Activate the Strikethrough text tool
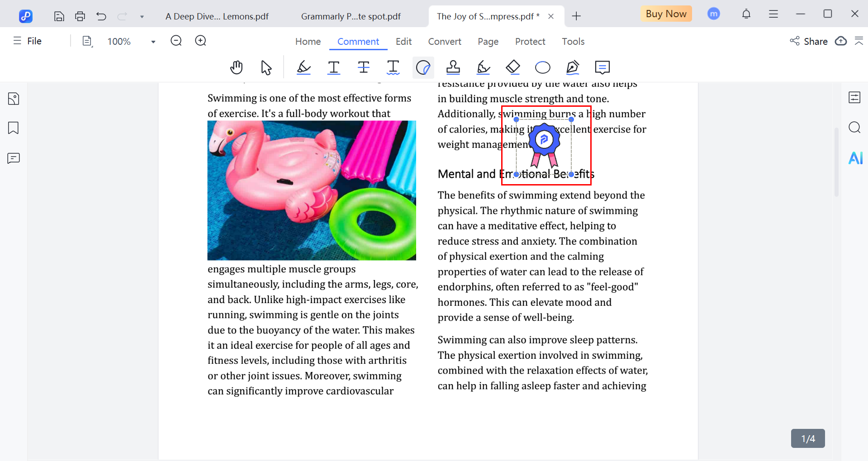 click(363, 67)
